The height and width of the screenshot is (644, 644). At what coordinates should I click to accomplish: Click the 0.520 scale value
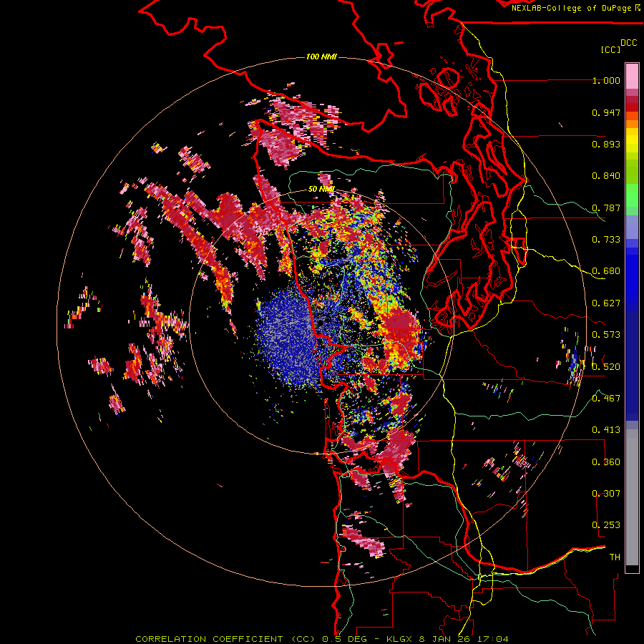[x=606, y=366]
